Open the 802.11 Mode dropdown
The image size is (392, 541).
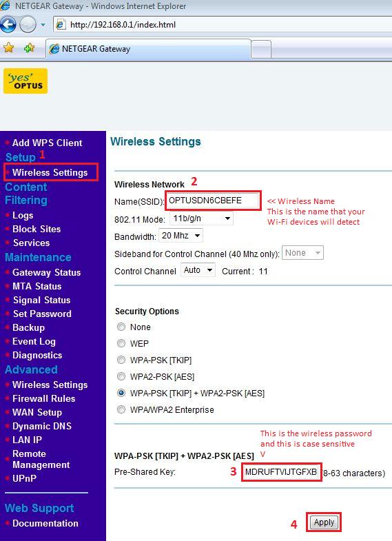click(201, 218)
